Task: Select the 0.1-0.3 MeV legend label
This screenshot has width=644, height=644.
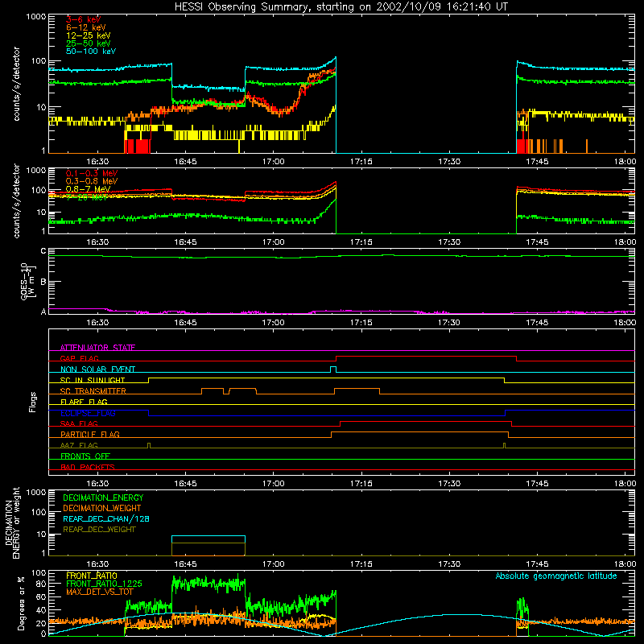Action: coord(92,173)
